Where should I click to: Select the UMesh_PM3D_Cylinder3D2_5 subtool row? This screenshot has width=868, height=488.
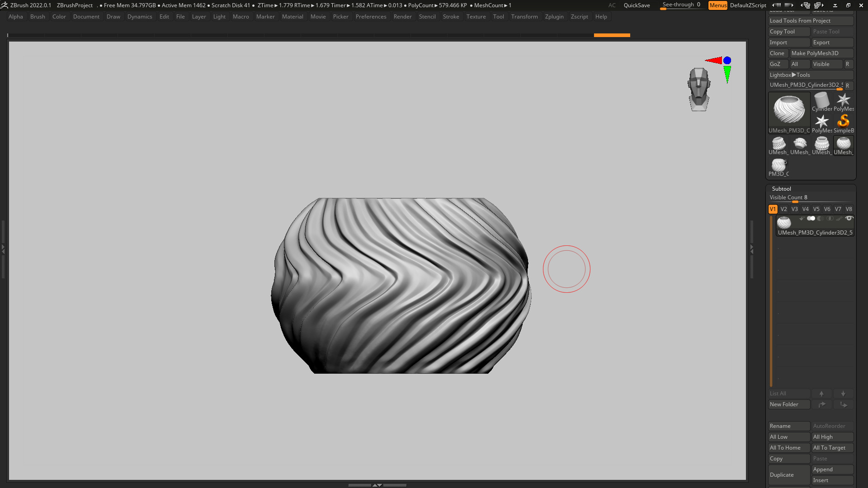click(x=815, y=226)
